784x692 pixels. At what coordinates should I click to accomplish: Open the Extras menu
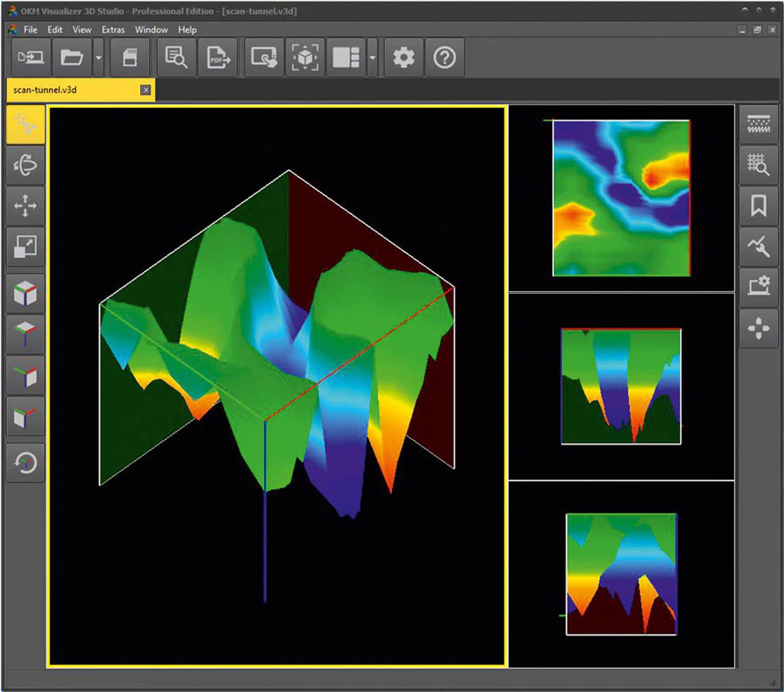coord(113,29)
